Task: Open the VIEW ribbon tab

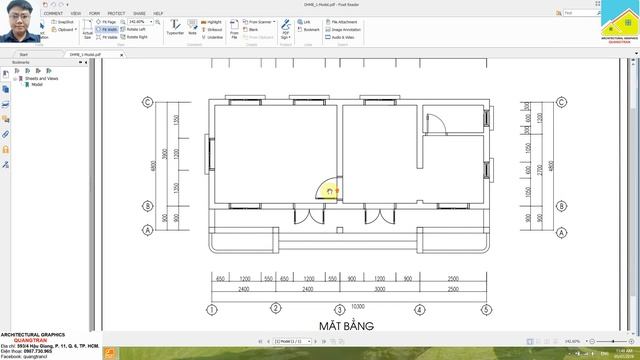Action: tap(76, 13)
